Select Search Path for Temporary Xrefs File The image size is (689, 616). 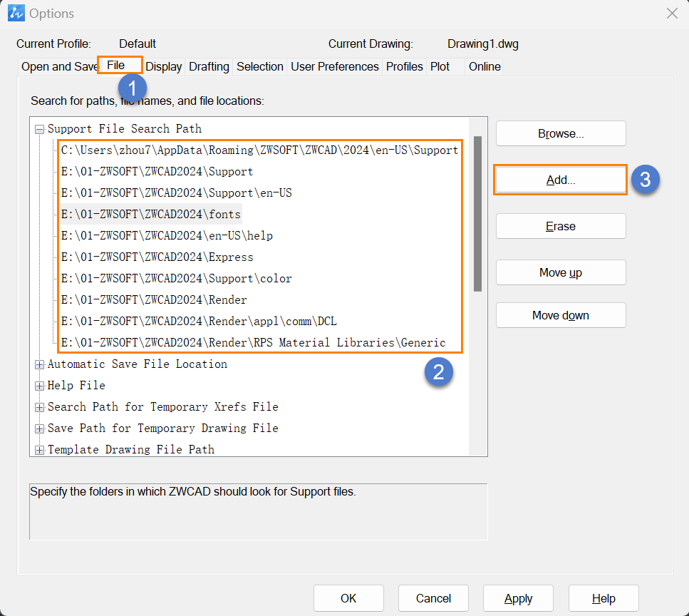point(163,406)
